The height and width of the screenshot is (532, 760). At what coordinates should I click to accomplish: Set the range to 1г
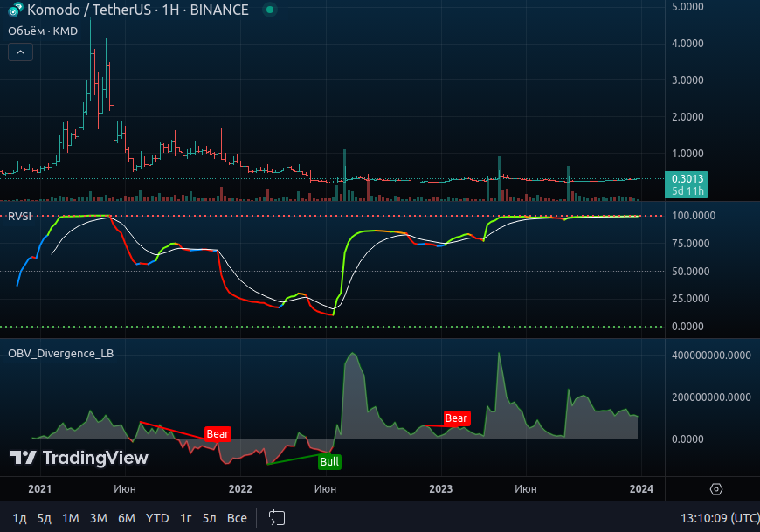point(186,518)
